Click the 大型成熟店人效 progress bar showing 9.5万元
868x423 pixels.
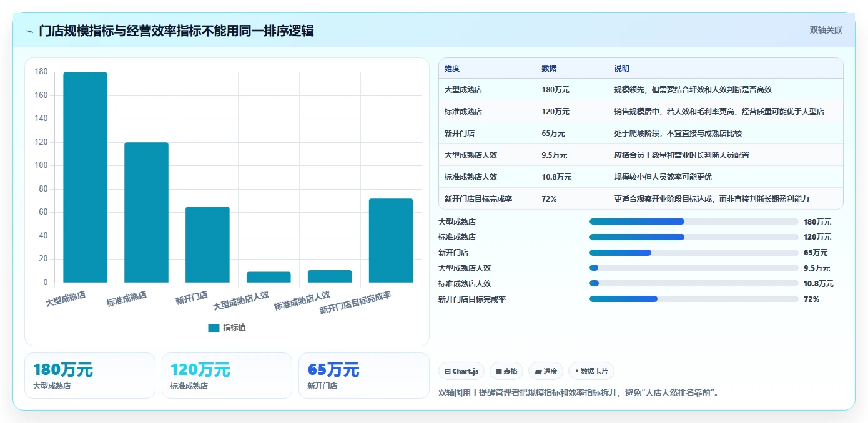click(694, 268)
